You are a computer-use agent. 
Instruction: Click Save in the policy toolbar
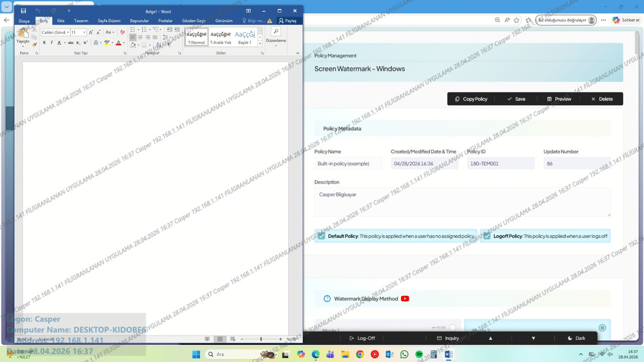(x=516, y=99)
